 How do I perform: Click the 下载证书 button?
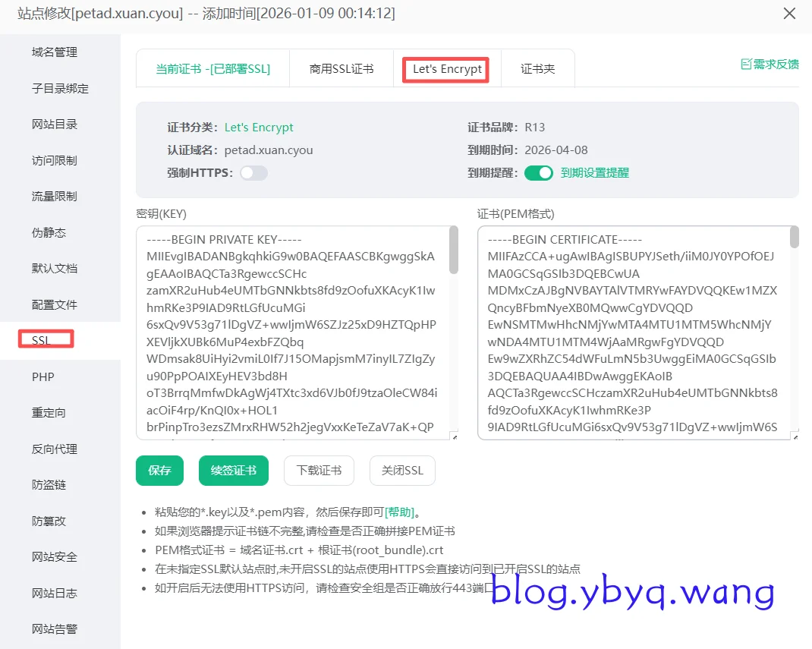319,471
